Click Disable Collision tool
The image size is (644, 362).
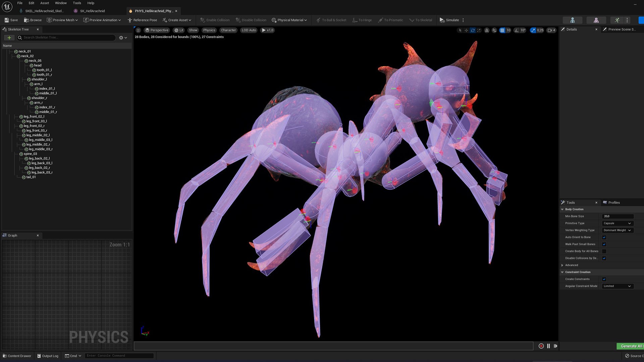[x=251, y=20]
